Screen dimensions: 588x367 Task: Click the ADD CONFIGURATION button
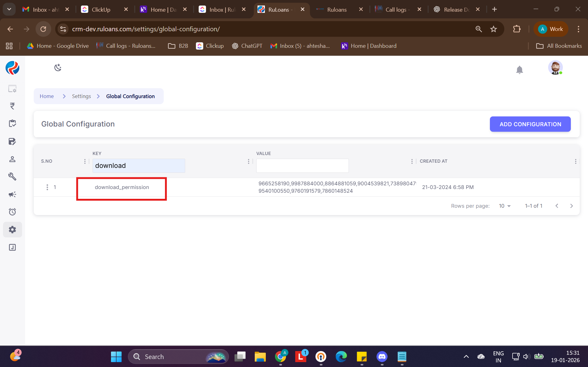(530, 124)
